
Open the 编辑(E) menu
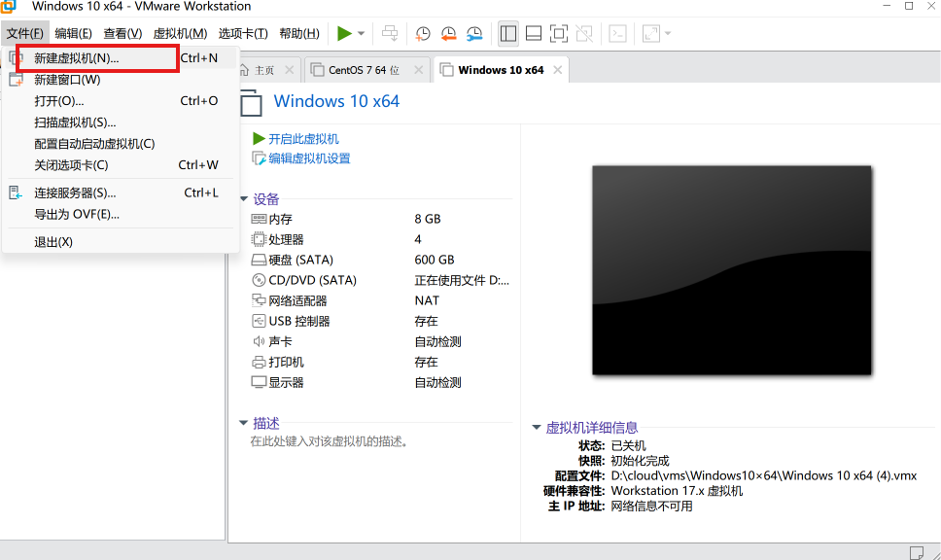click(x=73, y=34)
